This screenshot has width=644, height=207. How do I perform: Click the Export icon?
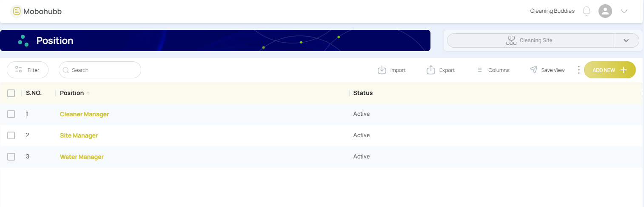pos(431,70)
